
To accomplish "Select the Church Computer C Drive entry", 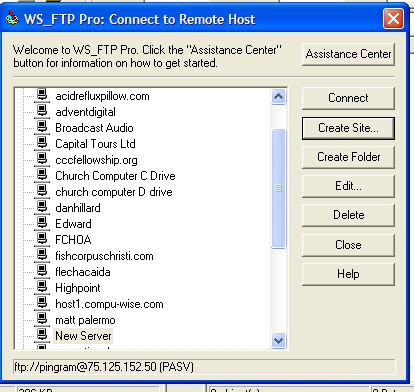I will point(115,176).
